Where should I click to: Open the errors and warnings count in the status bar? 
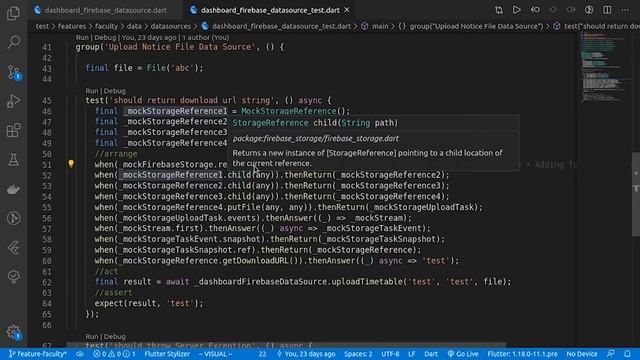coord(114,354)
